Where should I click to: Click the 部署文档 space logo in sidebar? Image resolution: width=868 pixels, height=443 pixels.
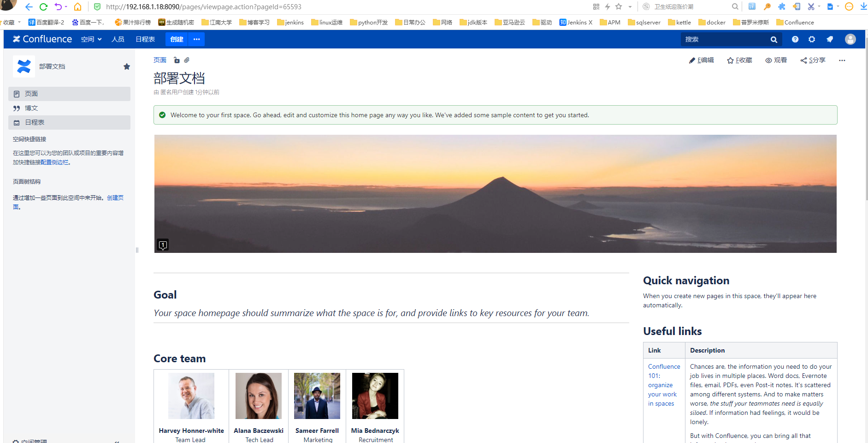[x=24, y=66]
